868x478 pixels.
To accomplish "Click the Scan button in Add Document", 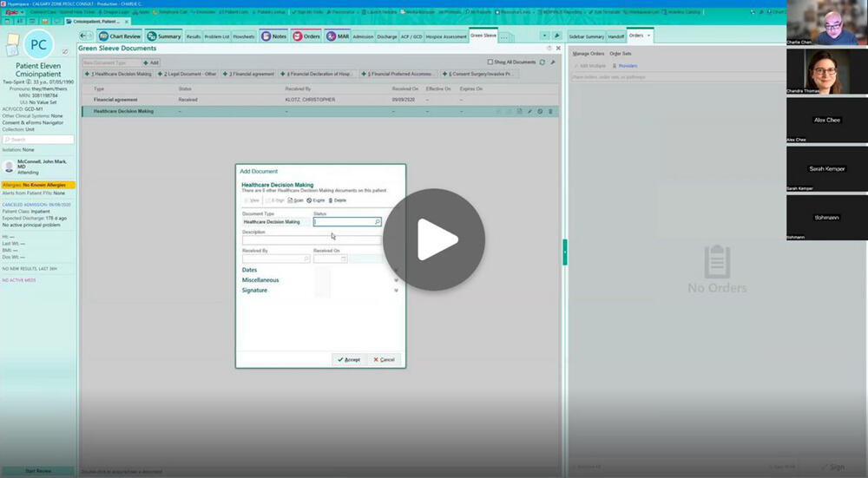I will click(x=296, y=200).
